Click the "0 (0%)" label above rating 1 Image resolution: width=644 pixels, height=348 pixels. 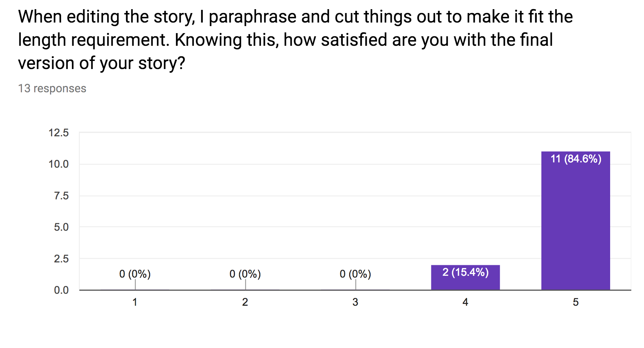coord(135,274)
